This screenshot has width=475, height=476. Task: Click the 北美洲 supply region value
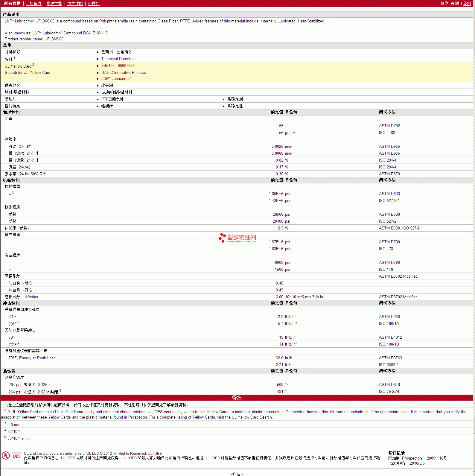pos(107,86)
